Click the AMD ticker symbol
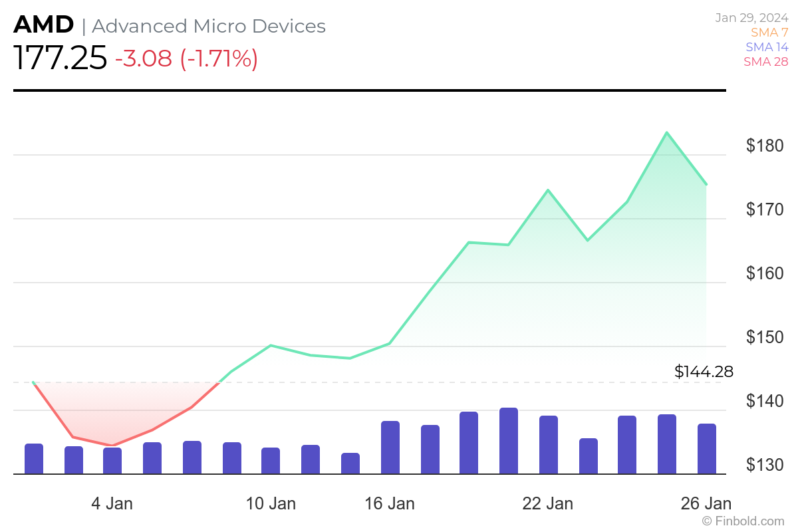Viewport: 798px width, 532px height. click(x=44, y=25)
